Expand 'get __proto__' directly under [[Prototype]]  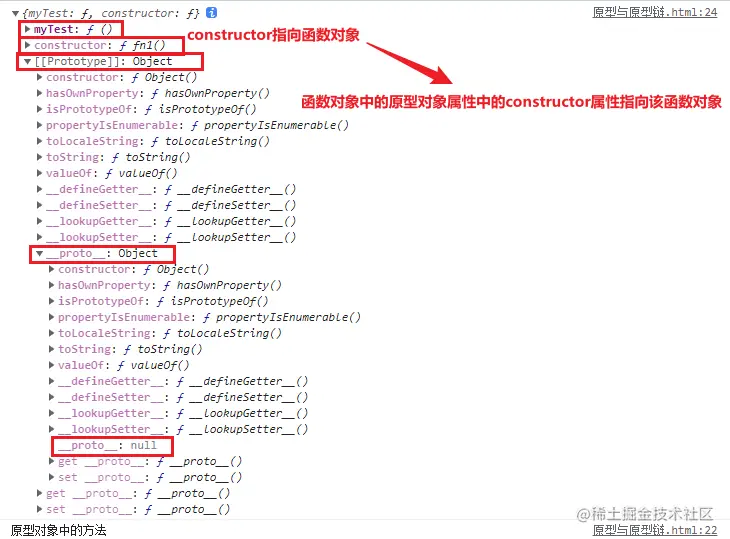pyautogui.click(x=40, y=493)
